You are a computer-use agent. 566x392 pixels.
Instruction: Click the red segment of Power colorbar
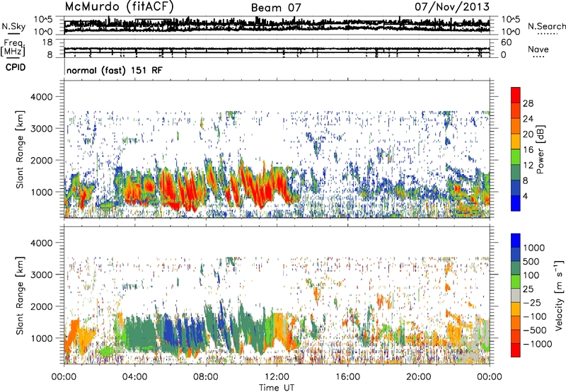tap(516, 95)
